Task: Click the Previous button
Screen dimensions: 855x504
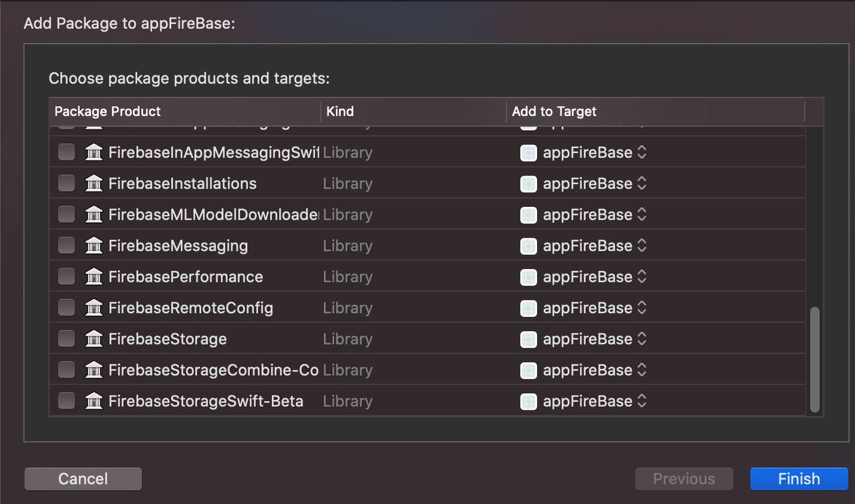Action: [684, 479]
